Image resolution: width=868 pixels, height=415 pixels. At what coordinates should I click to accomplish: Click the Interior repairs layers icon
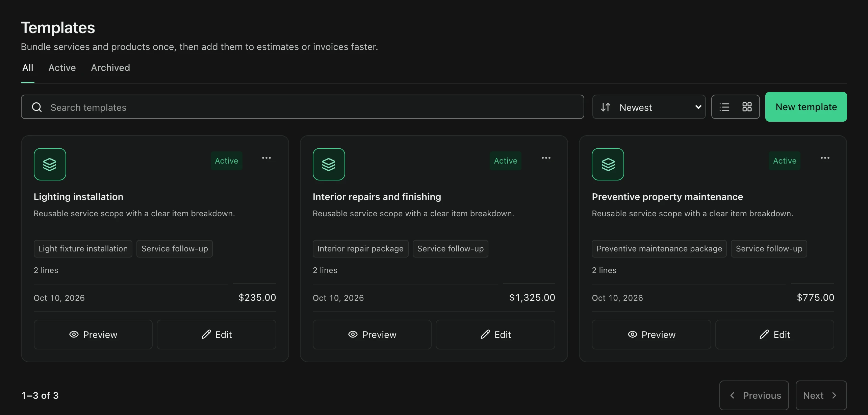click(x=329, y=164)
